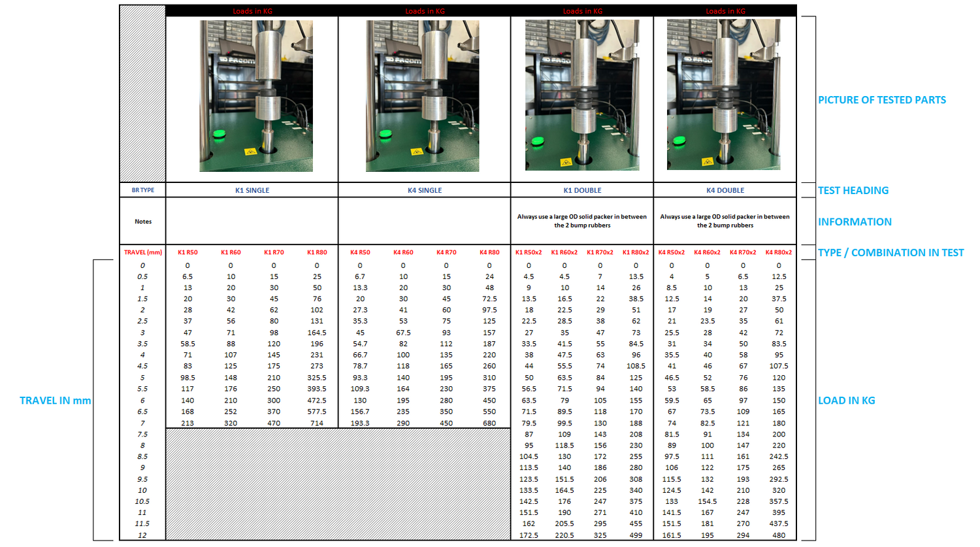The width and height of the screenshot is (980, 547).
Task: Click the leftmost red 'Loads in KG' header
Action: [x=252, y=10]
